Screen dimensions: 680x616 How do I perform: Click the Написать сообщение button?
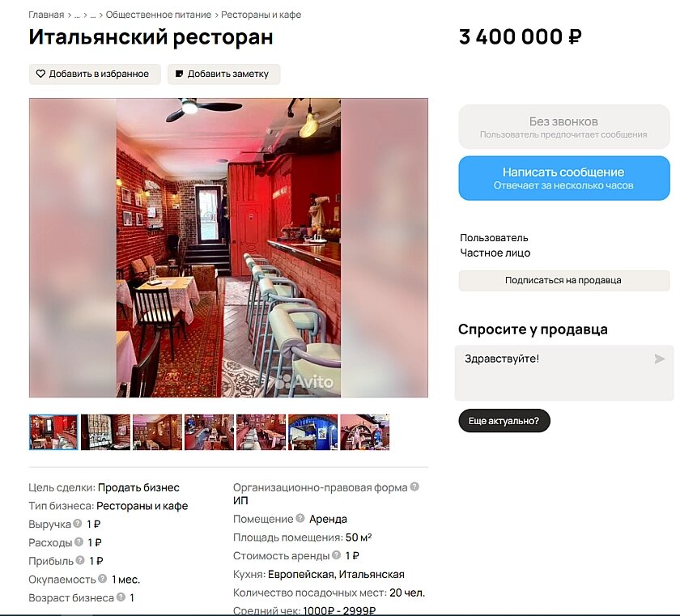563,178
